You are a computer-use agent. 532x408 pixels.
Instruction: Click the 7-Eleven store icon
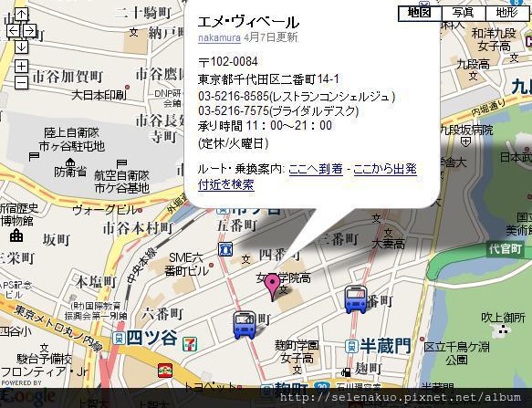[189, 344]
